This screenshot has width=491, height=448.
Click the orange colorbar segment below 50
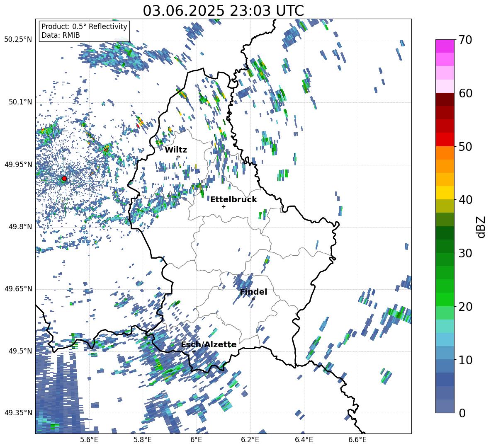(x=445, y=153)
